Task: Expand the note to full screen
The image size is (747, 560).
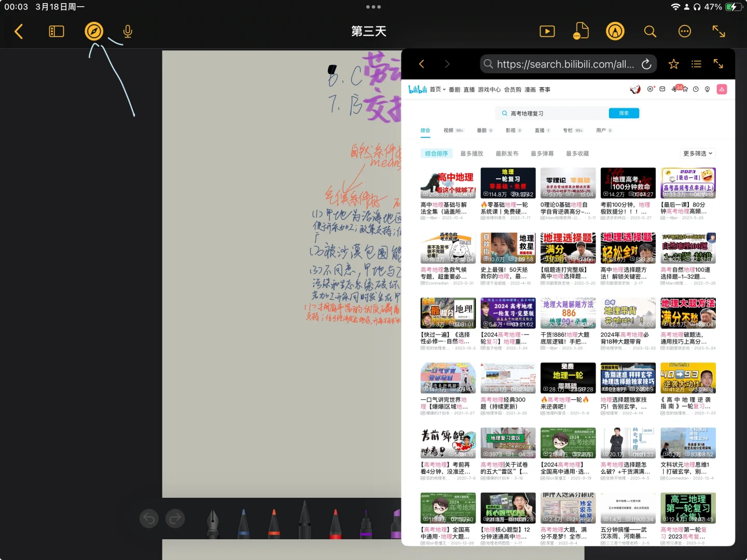Action: coord(719,32)
